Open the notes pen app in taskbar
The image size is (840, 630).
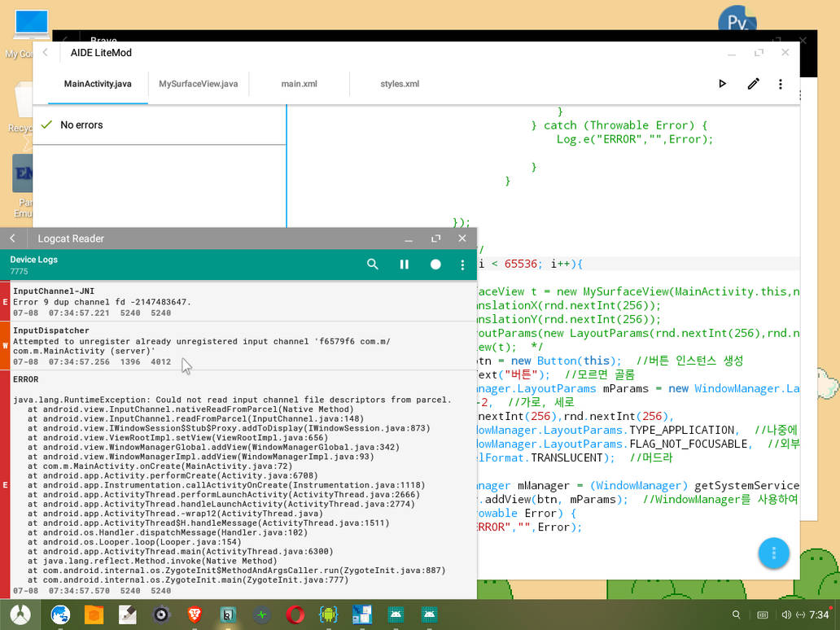128,615
